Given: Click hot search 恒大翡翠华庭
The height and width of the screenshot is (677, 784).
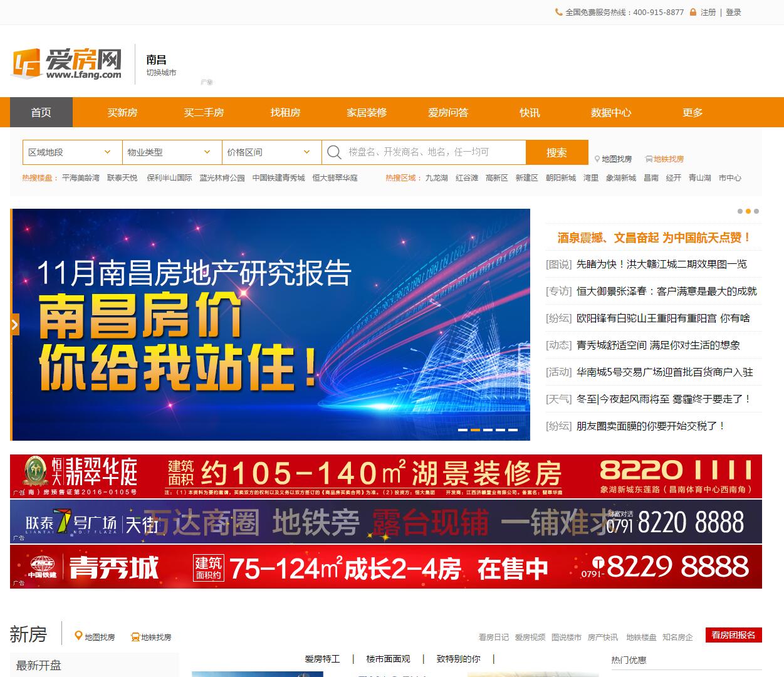Looking at the screenshot, I should click(335, 178).
